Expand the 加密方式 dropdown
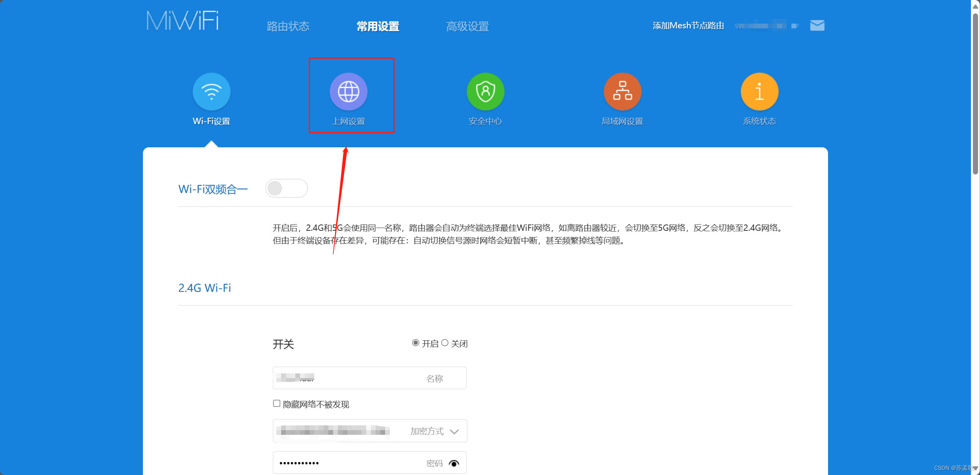 (x=454, y=432)
